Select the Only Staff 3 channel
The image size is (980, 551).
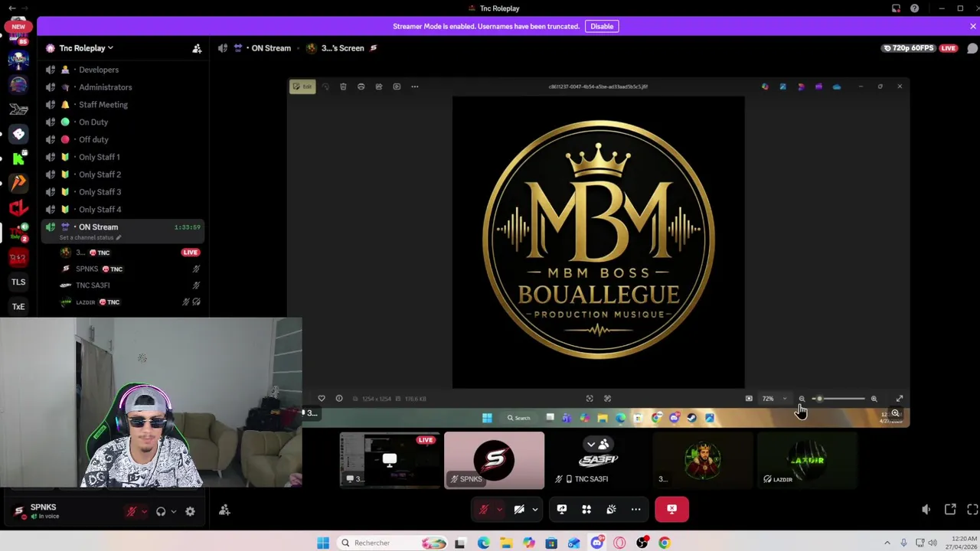click(x=122, y=192)
